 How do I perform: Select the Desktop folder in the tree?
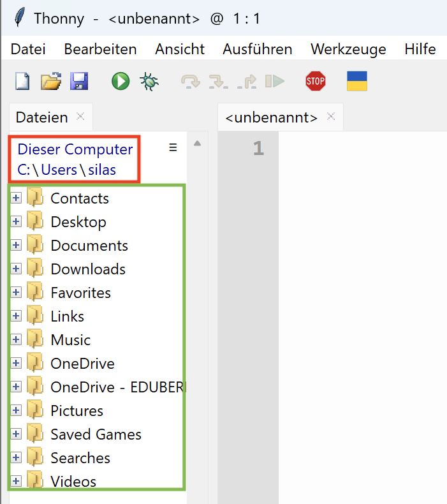[78, 222]
